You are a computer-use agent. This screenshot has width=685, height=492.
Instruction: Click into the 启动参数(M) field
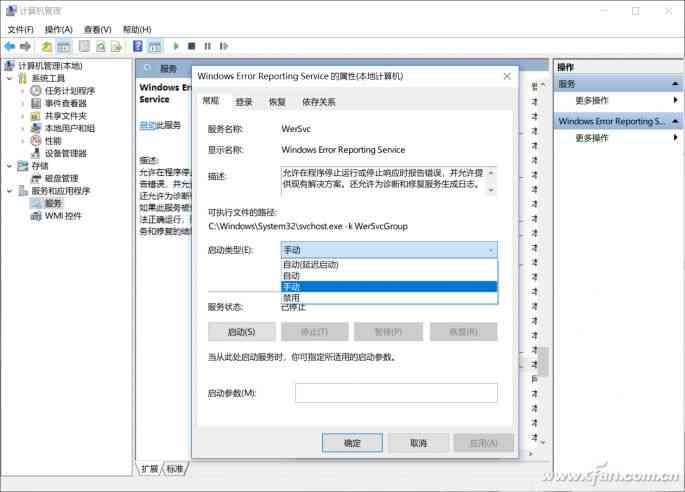point(396,393)
